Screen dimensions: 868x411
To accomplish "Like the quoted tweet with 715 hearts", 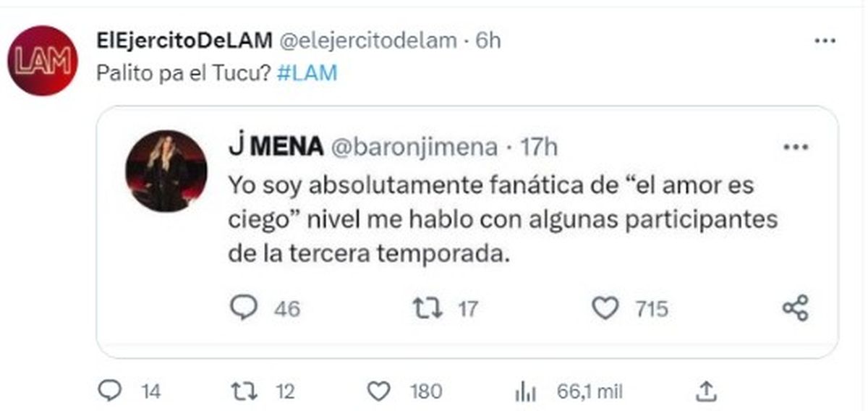I will click(x=604, y=309).
